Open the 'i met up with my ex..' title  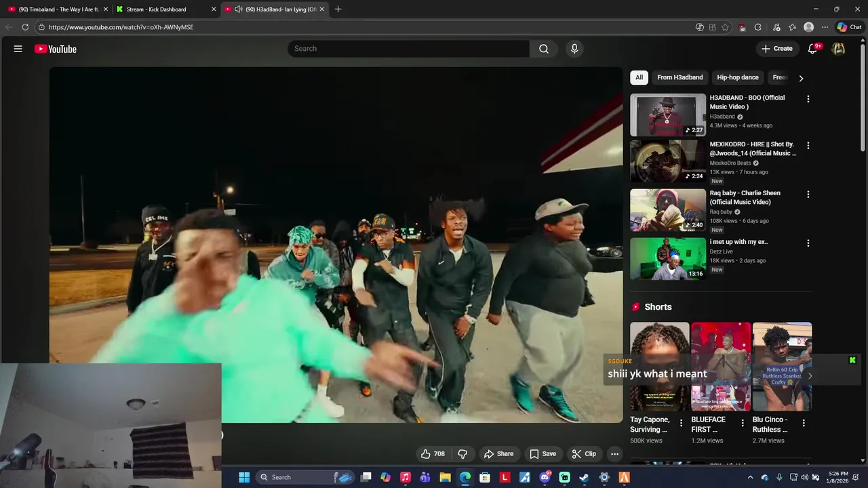[x=738, y=242]
